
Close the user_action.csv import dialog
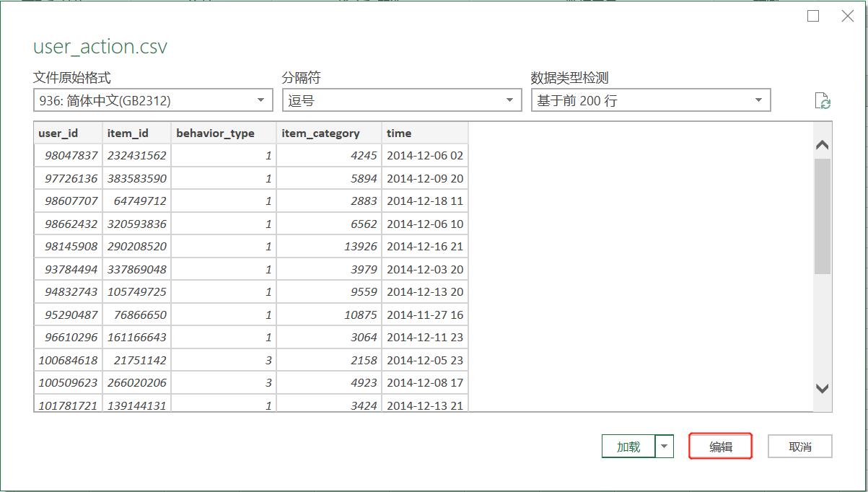tap(847, 15)
